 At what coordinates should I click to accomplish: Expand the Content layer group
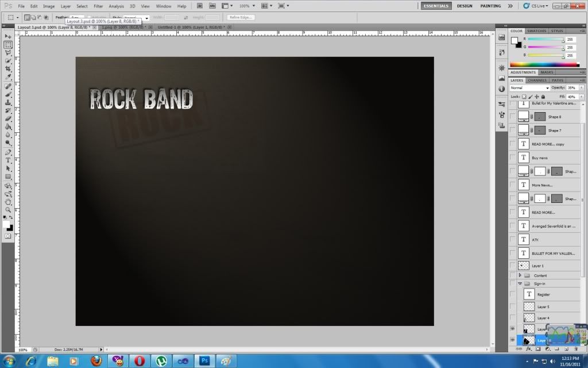click(520, 275)
